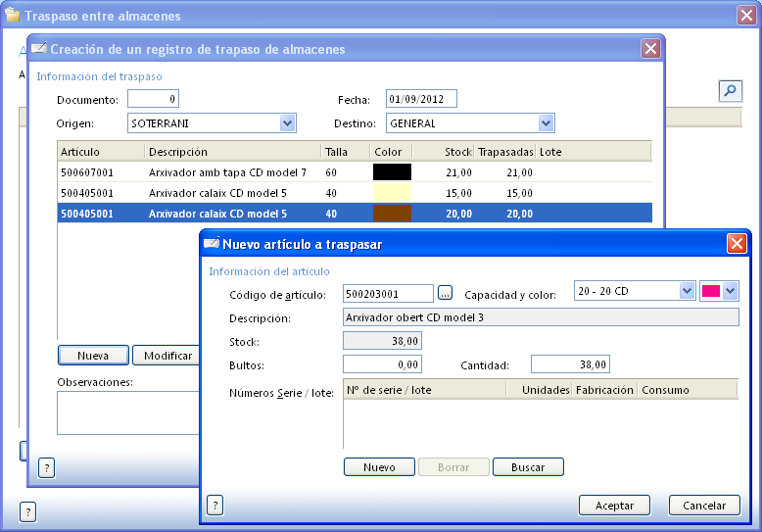Expand the Capacidad y color dropdown
This screenshot has width=762, height=532.
coord(687,291)
